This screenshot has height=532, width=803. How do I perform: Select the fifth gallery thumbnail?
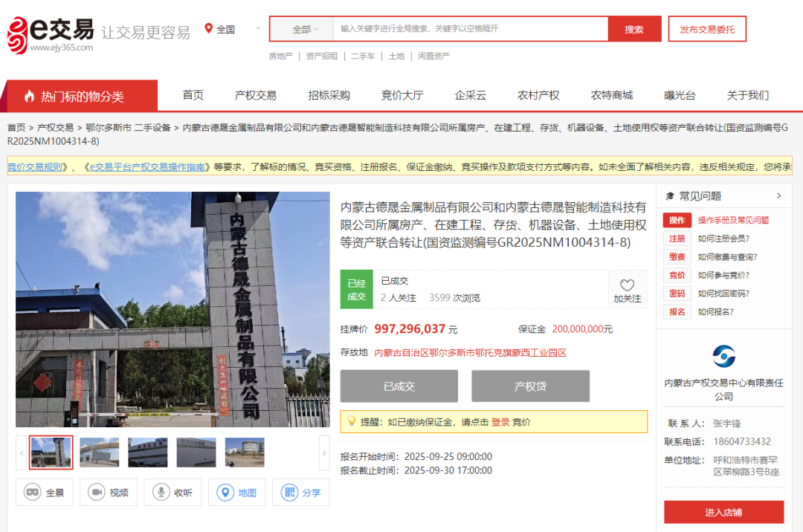(x=245, y=452)
